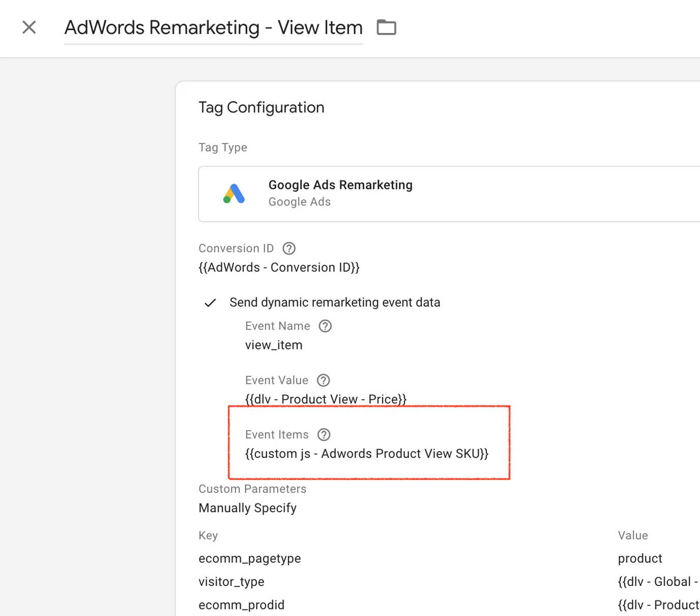Click the Send dynamic remarketing event data label
This screenshot has width=700, height=616.
pyautogui.click(x=335, y=303)
